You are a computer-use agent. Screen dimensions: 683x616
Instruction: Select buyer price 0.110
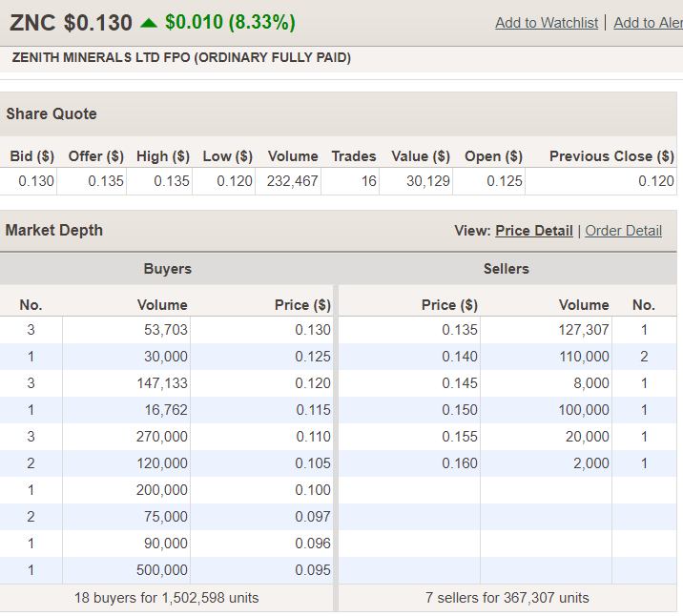pos(313,437)
